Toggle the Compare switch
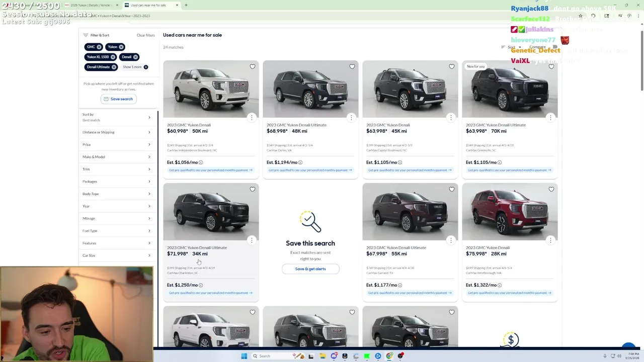Image resolution: width=644 pixels, height=362 pixels. pos(554,47)
